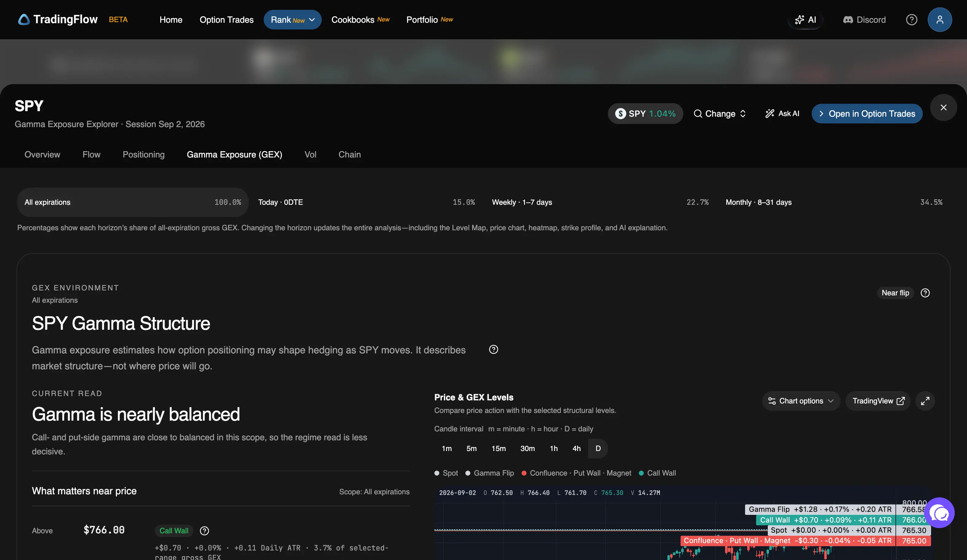Switch to the Positioning tab

point(144,154)
